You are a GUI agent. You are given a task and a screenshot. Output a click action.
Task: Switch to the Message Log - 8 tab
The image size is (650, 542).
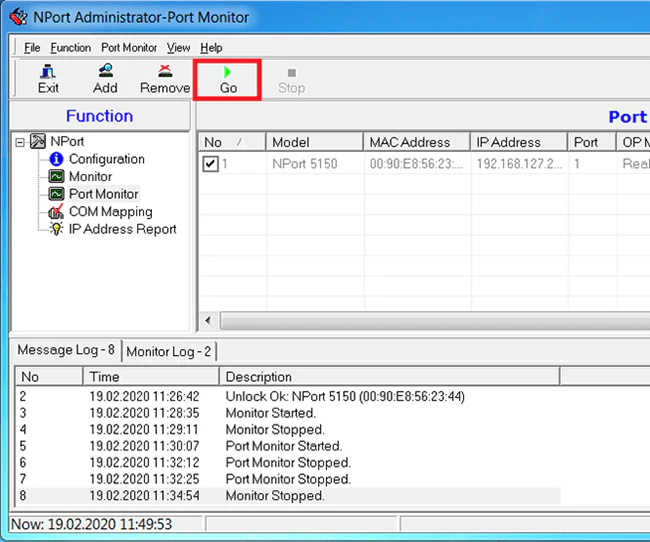pyautogui.click(x=66, y=350)
